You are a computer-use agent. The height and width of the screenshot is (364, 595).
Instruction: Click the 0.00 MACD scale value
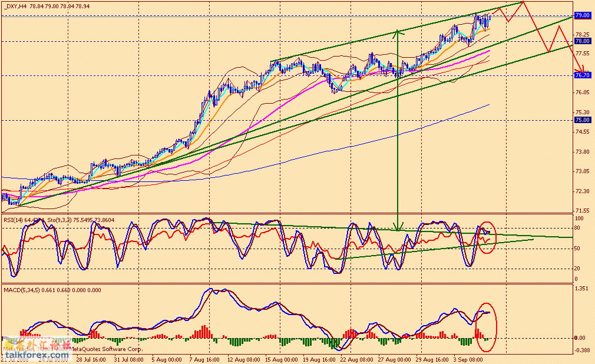[x=580, y=338]
